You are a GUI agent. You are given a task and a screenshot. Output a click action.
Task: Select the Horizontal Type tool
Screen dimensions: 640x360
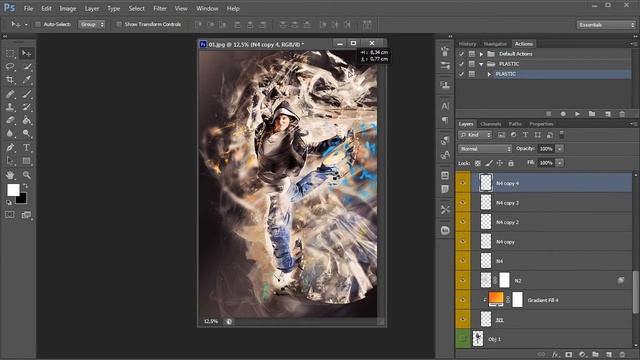[x=27, y=147]
